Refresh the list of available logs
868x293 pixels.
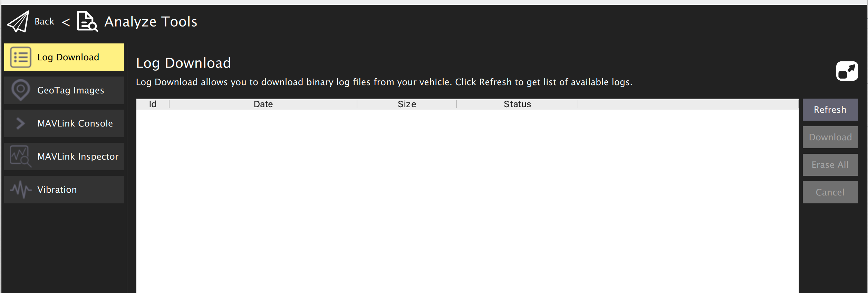pos(830,110)
